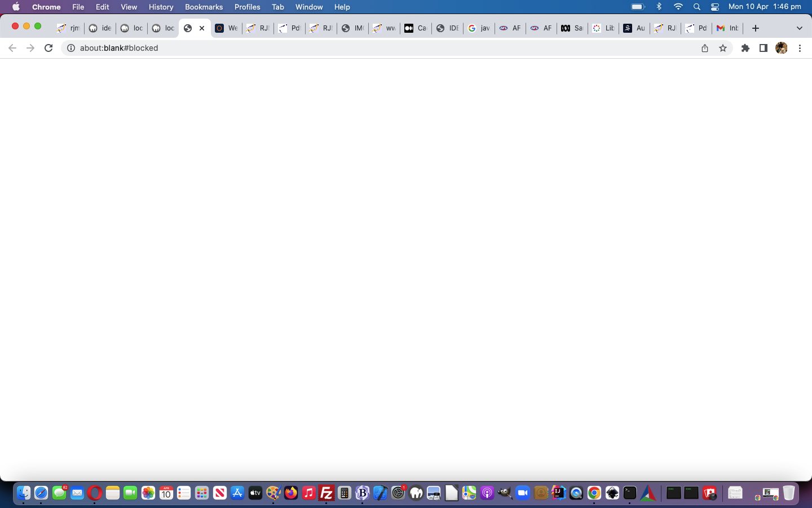
Task: Switch to the Gmail Inbox tab
Action: [x=727, y=28]
